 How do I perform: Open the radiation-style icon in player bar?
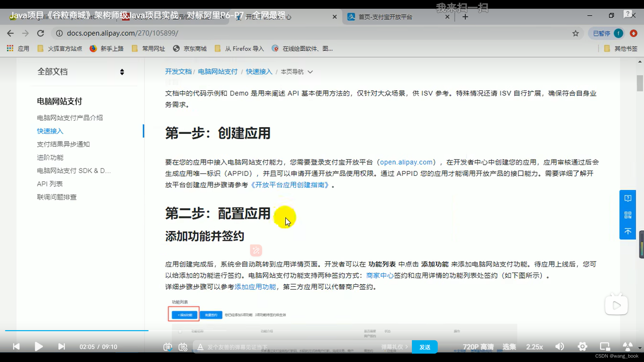(x=627, y=347)
